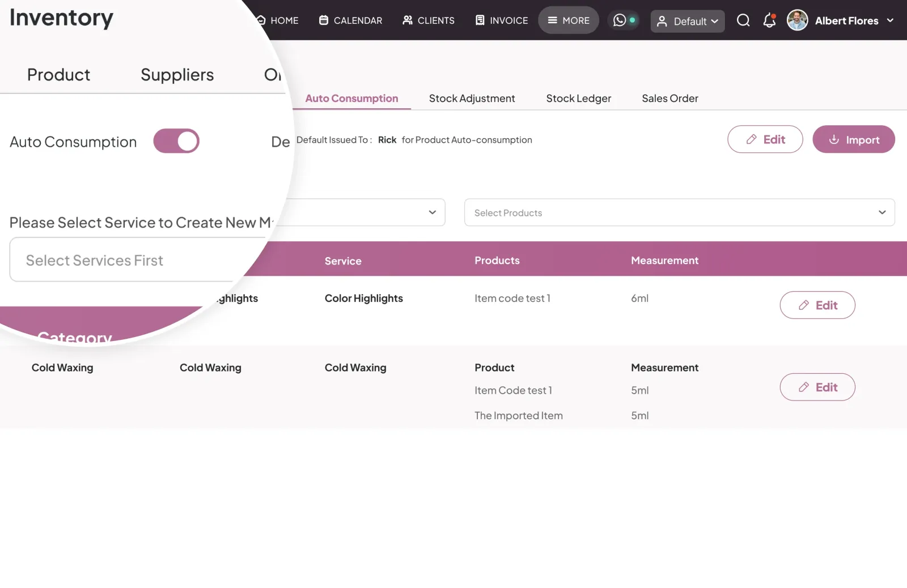The height and width of the screenshot is (588, 907).
Task: Open the Select Products dropdown
Action: click(x=680, y=212)
